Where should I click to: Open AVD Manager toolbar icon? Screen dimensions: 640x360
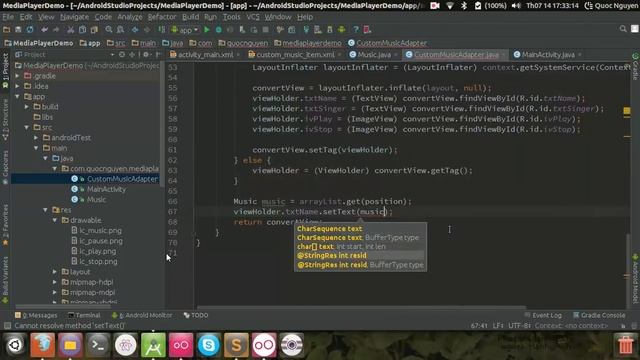[318, 30]
